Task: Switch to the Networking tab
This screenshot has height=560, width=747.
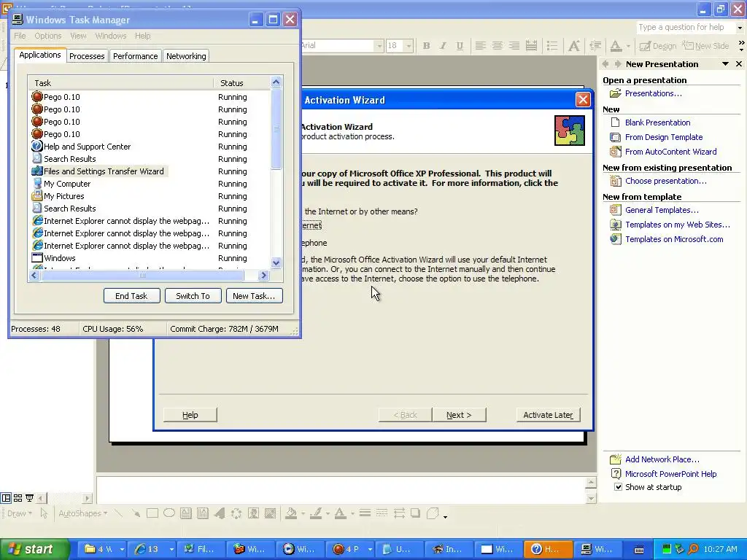Action: click(186, 56)
